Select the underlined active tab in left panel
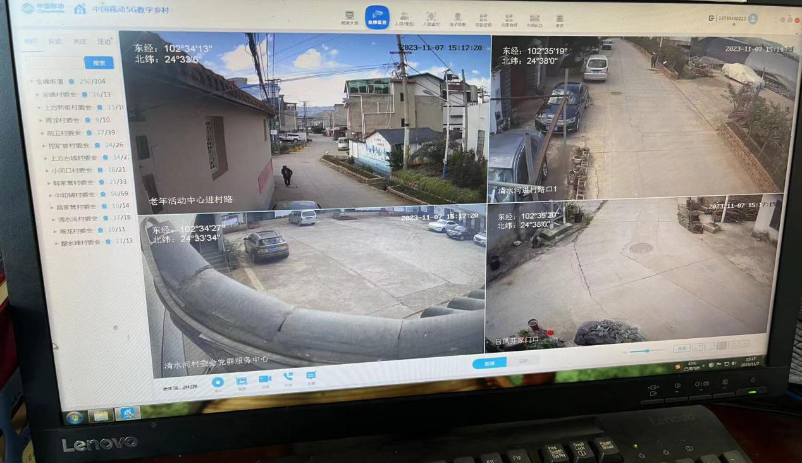 pyautogui.click(x=30, y=41)
